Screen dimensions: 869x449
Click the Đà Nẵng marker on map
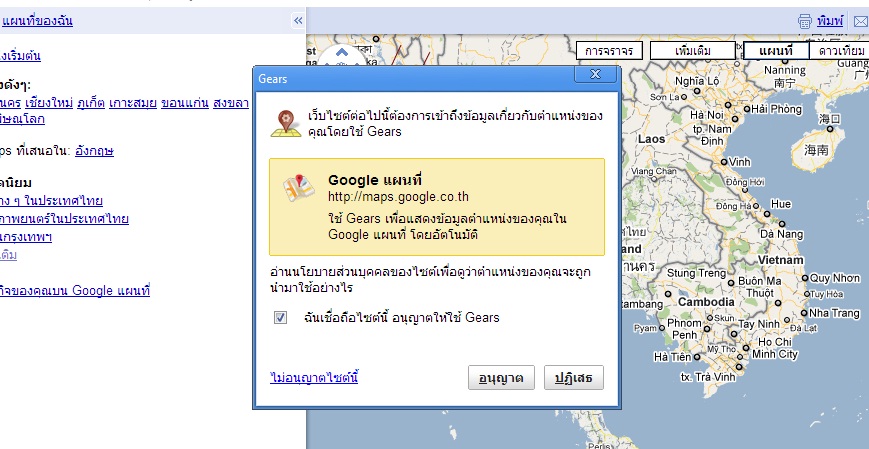(x=782, y=224)
